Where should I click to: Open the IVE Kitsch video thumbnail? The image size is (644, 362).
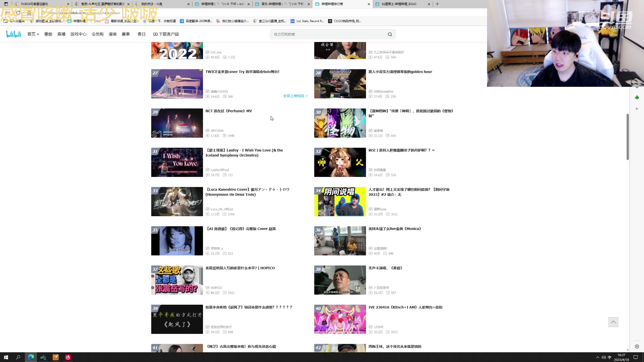[340, 319]
